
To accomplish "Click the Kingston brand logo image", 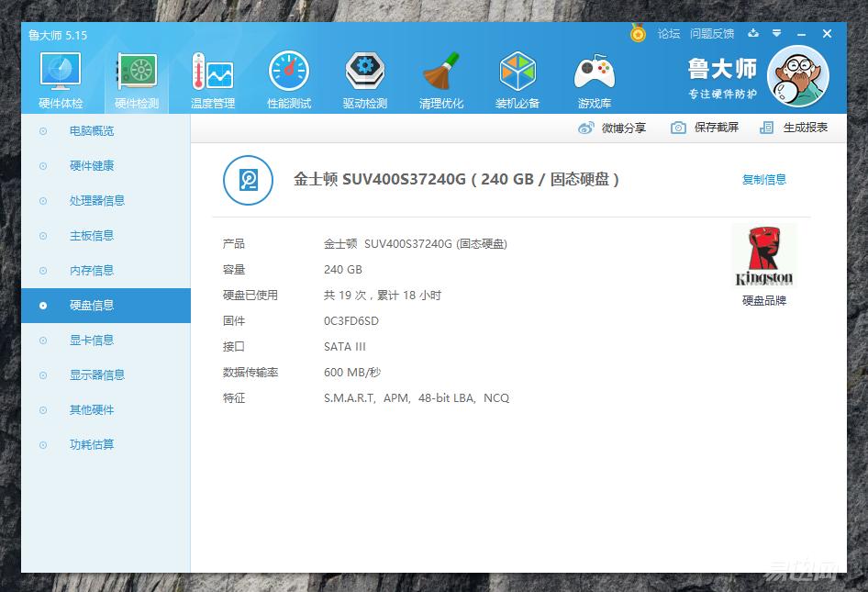I will [764, 255].
